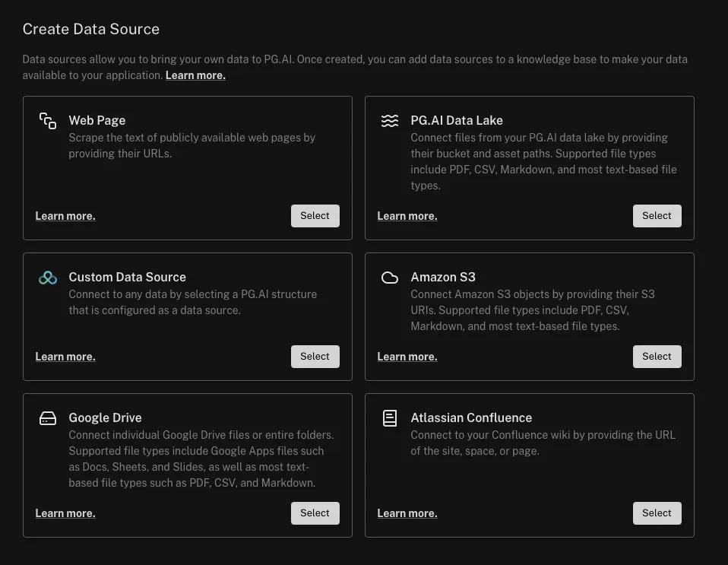Image resolution: width=728 pixels, height=565 pixels.
Task: Click the Custom Data Source card title
Action: (127, 277)
